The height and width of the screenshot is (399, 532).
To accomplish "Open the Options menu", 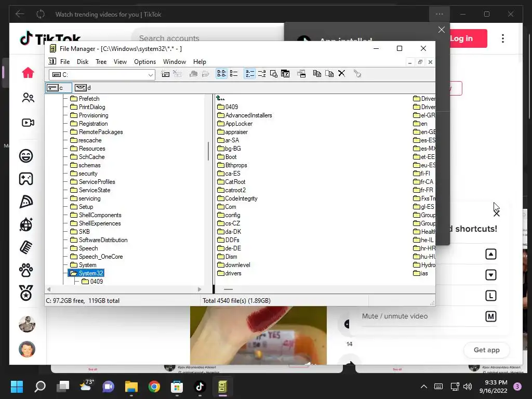I will click(x=145, y=62).
